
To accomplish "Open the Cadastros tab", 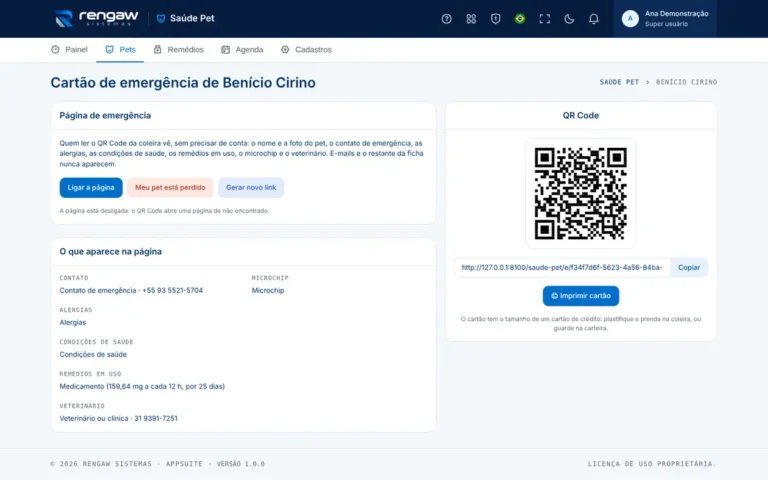I will pyautogui.click(x=306, y=49).
